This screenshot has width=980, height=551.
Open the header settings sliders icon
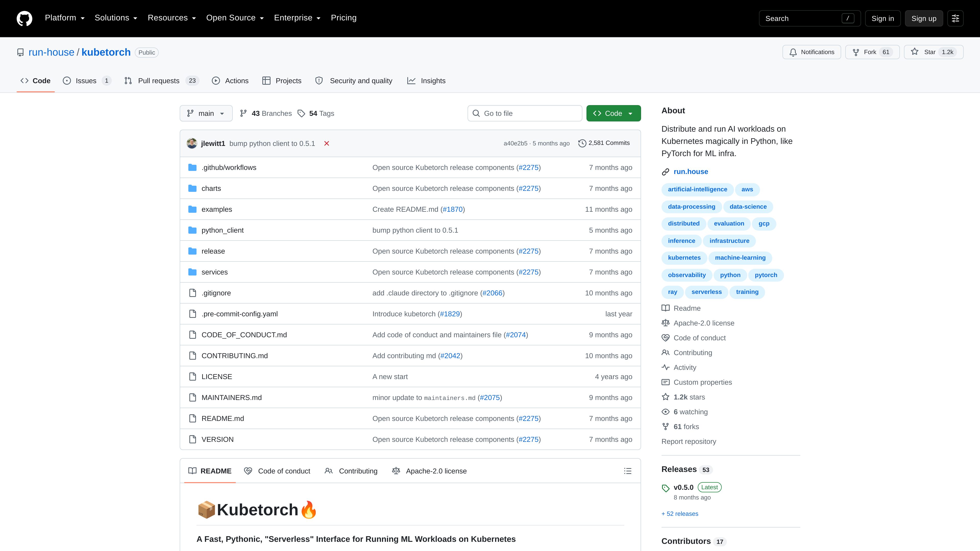(955, 18)
